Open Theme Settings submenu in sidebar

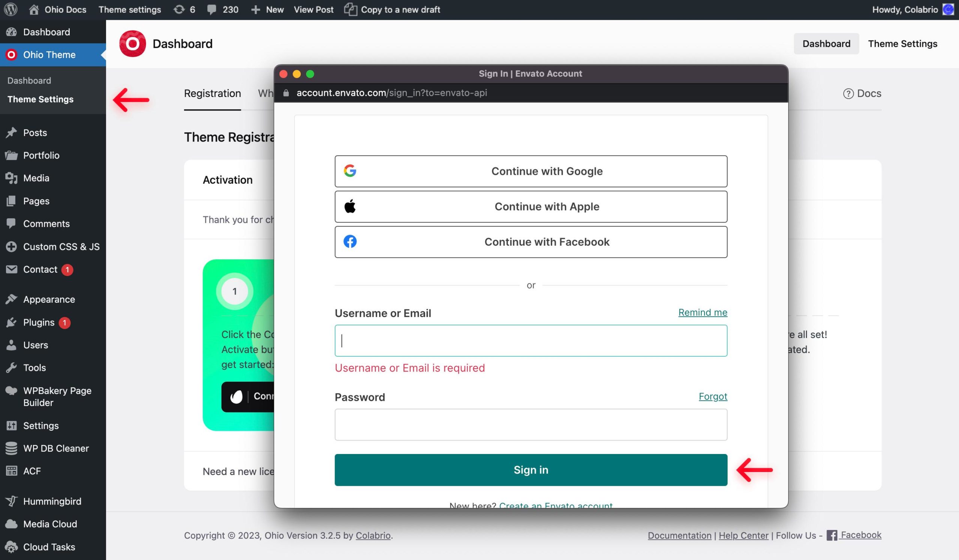point(40,99)
